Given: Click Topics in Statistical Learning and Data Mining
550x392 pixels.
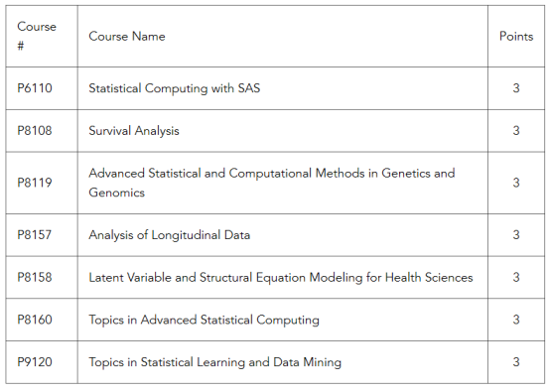Looking at the screenshot, I should [214, 362].
